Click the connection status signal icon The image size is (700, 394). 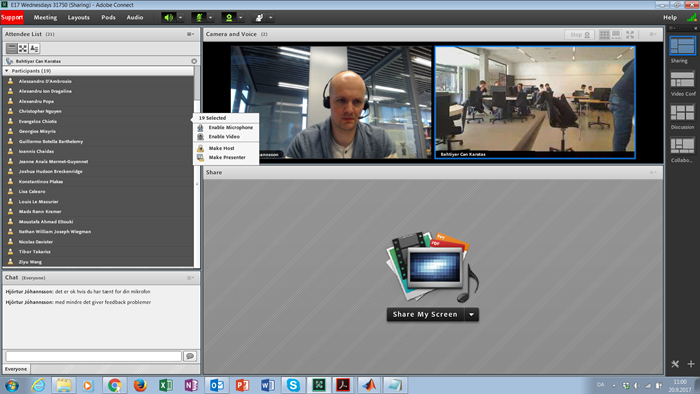pyautogui.click(x=692, y=17)
